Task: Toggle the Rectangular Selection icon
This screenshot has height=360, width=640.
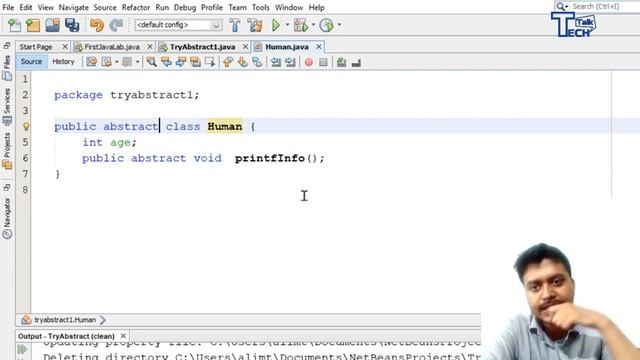Action: (x=210, y=62)
